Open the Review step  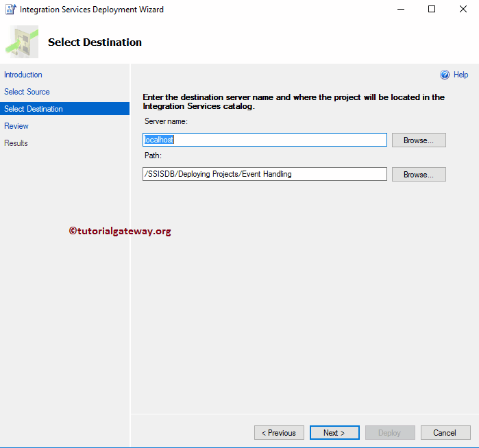16,126
